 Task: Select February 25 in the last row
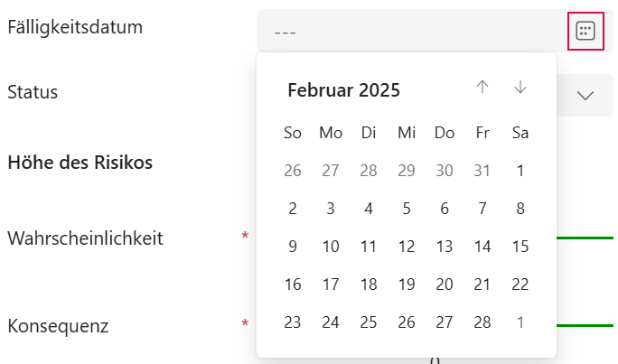tap(369, 322)
